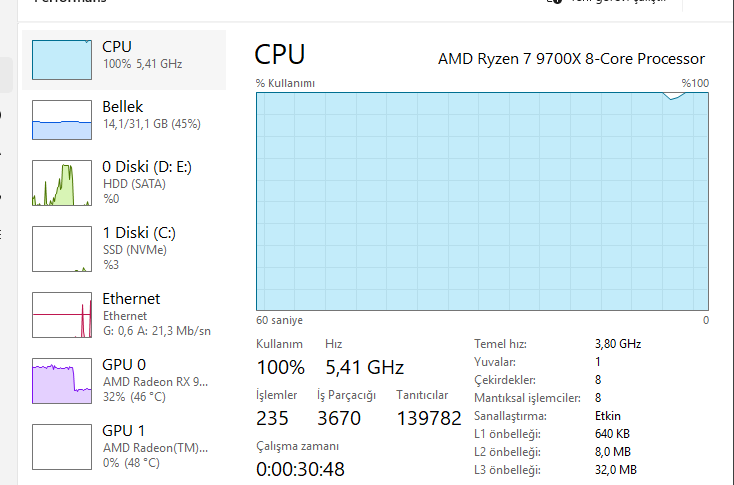Screen dimensions: 734x485
Task: Click the GPU 1 empty graph thumbnail
Action: point(62,447)
